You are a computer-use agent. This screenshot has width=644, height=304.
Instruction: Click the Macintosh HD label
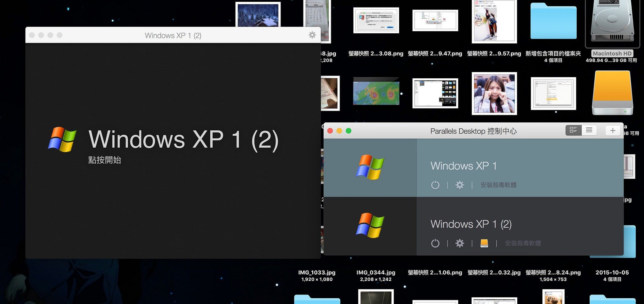pyautogui.click(x=612, y=53)
